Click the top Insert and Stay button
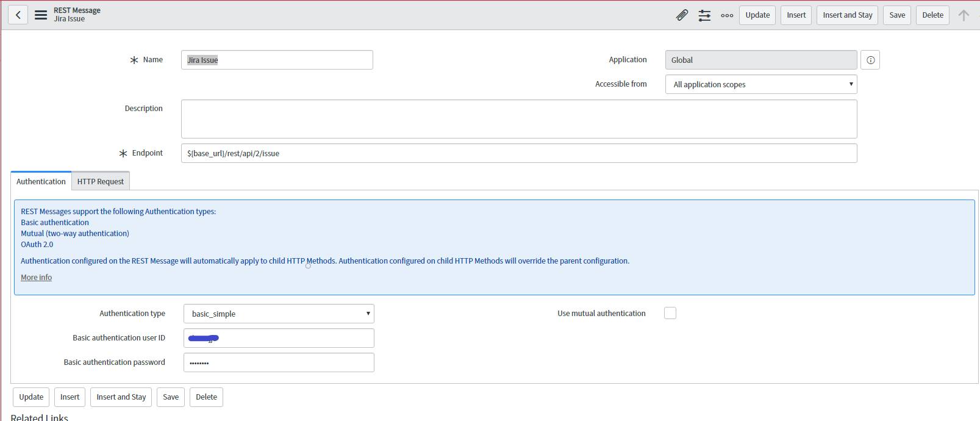This screenshot has height=421, width=980. point(847,15)
